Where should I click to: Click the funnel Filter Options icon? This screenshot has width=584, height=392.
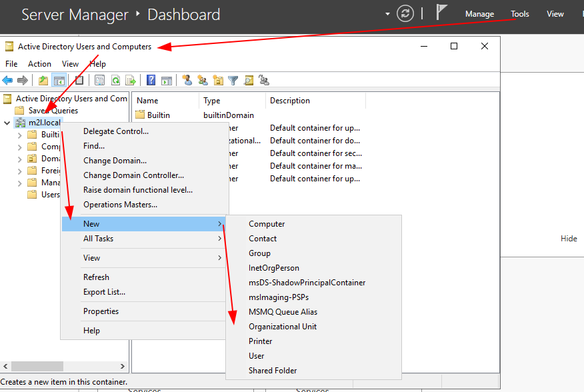(233, 80)
